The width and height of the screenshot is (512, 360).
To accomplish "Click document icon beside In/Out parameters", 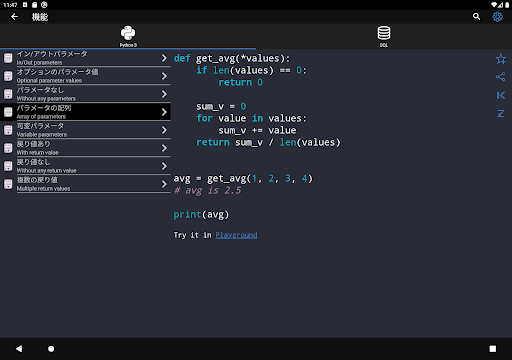I will click(x=8, y=58).
